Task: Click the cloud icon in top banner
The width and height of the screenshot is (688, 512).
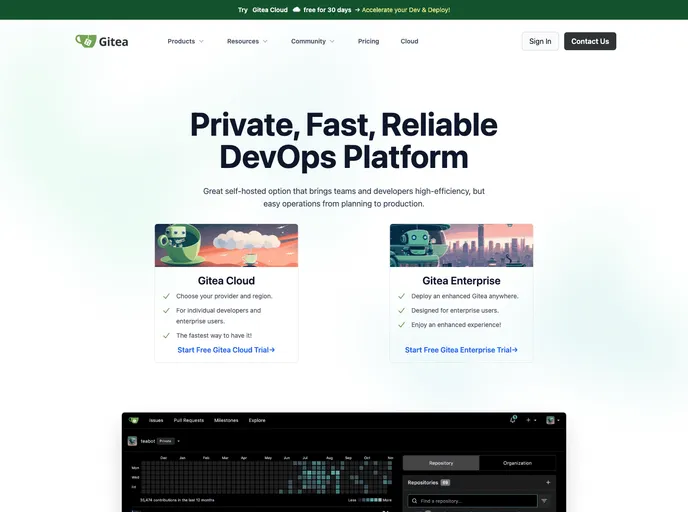Action: pos(297,9)
